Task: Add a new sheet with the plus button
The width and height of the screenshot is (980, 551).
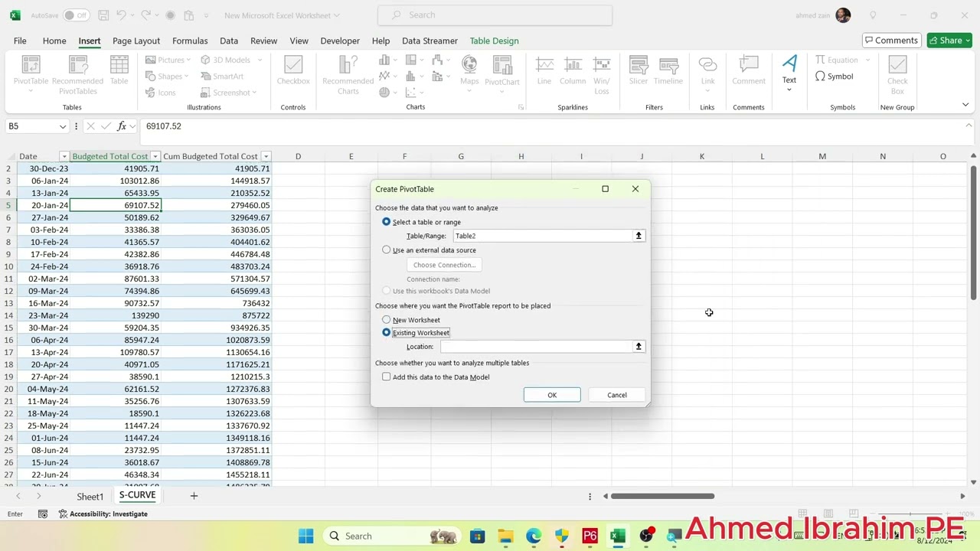Action: click(194, 497)
